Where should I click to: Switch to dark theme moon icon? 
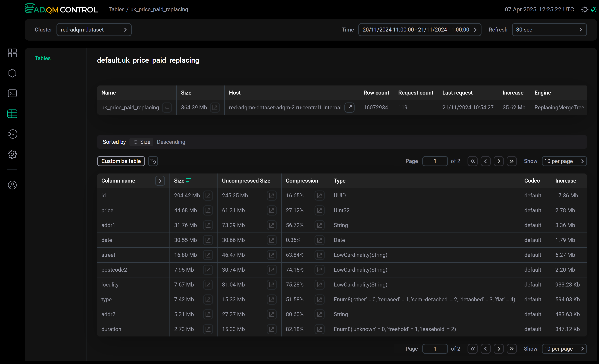(x=593, y=9)
